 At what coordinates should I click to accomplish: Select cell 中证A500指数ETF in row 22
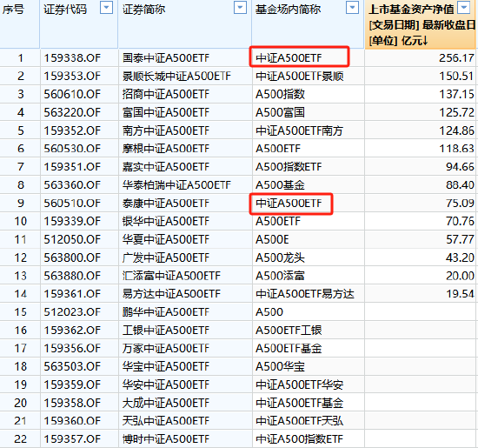pyautogui.click(x=309, y=439)
